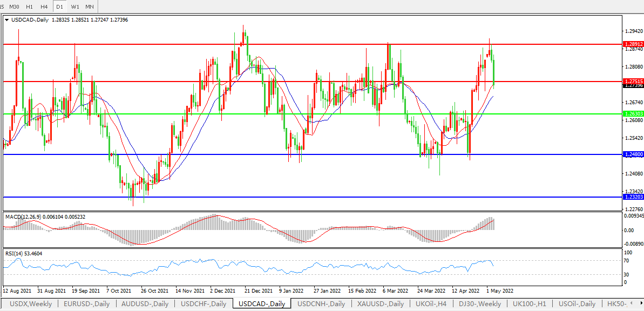
Task: Switch to the EURUSD-,Daily chart tab
Action: (x=86, y=304)
